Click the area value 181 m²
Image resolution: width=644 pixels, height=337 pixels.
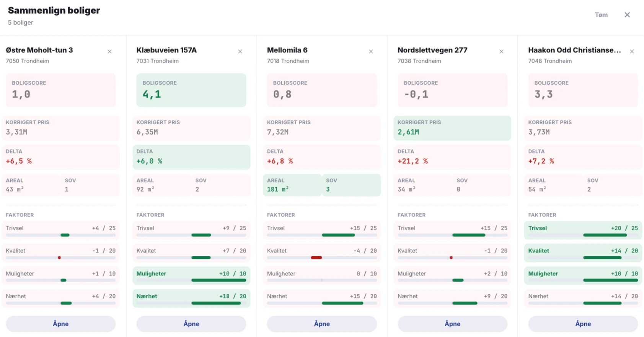coord(278,189)
